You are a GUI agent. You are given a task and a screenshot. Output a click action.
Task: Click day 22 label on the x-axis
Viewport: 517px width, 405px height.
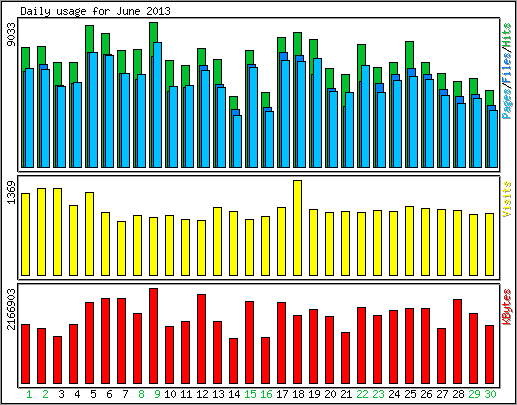coord(362,394)
